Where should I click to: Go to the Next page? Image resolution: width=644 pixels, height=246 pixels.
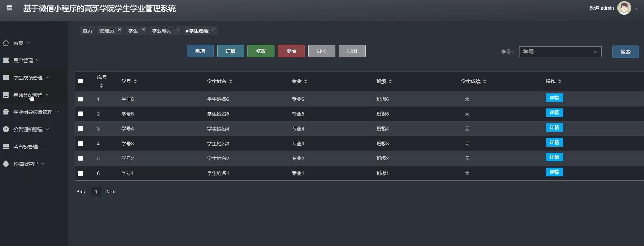tap(111, 192)
